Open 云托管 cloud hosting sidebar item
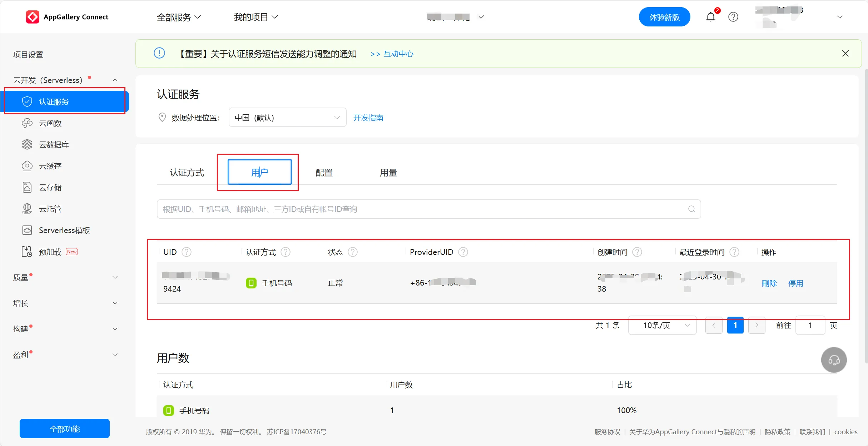 coord(50,209)
